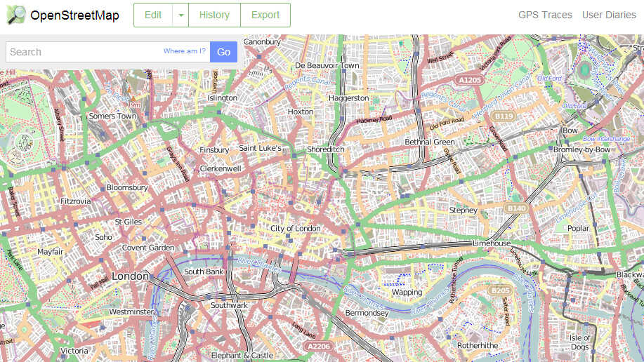
Task: Open the OpenStreetMap home title link
Action: tap(74, 15)
